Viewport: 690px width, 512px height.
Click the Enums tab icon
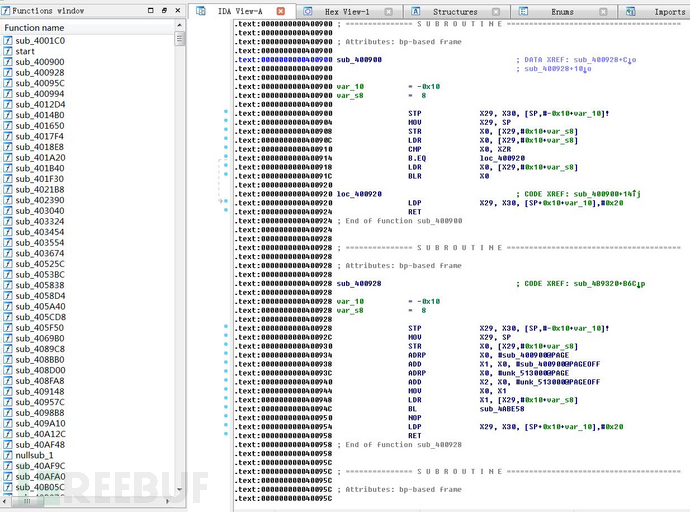pos(523,11)
